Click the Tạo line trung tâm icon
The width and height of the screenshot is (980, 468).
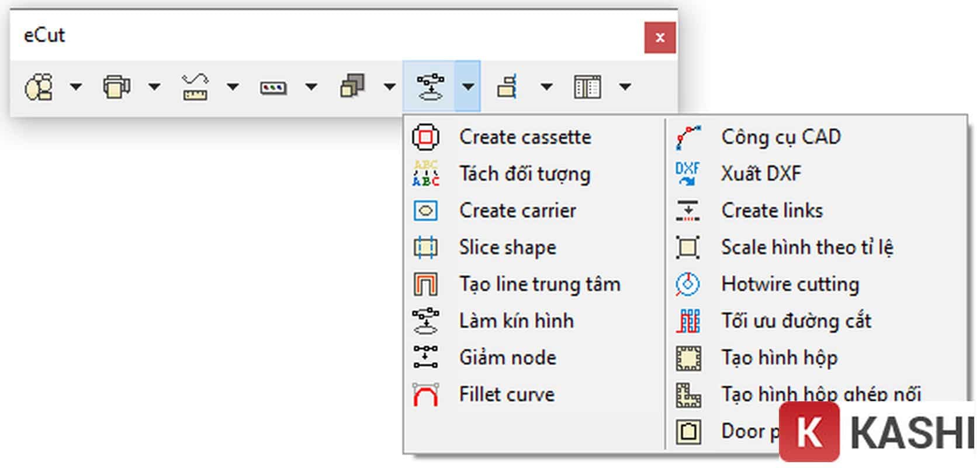pyautogui.click(x=425, y=284)
